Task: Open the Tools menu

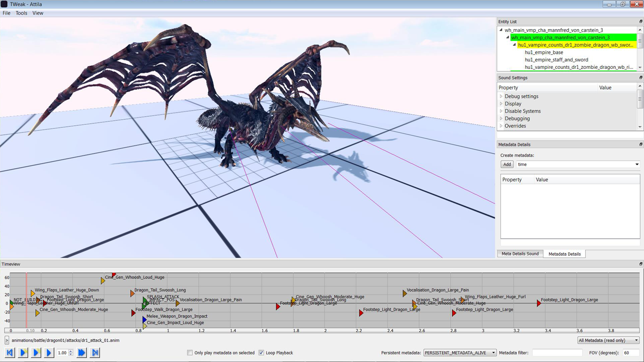Action: [21, 13]
